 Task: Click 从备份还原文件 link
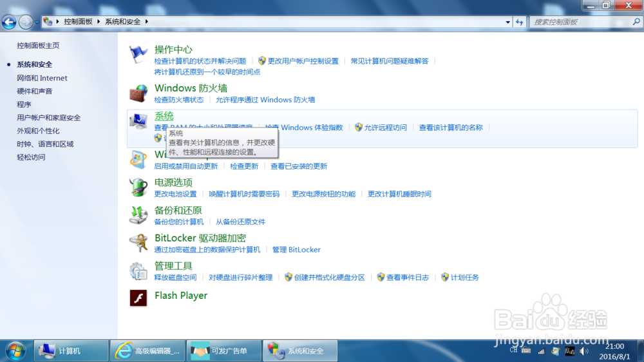(x=240, y=222)
